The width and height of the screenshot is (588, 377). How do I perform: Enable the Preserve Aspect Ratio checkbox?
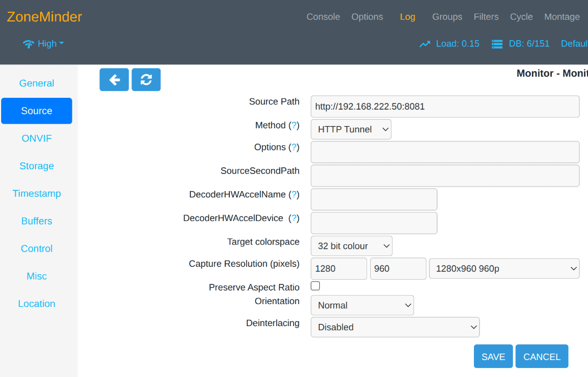(x=315, y=286)
